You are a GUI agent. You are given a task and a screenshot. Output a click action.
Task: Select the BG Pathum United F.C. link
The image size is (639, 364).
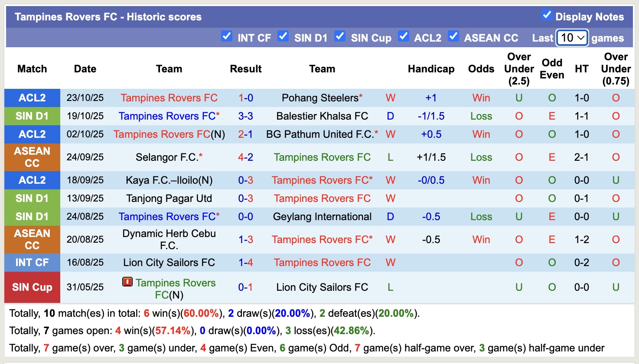(x=320, y=134)
